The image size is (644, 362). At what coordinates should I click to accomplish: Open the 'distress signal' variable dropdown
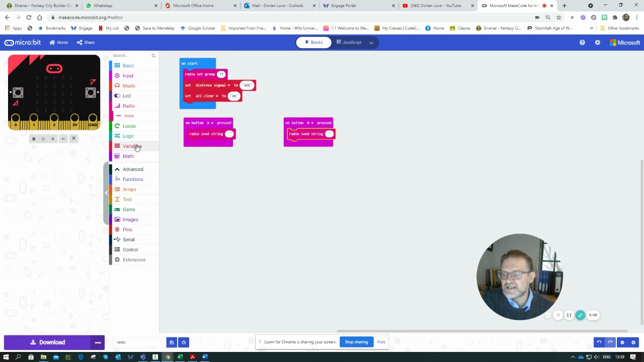(x=213, y=85)
